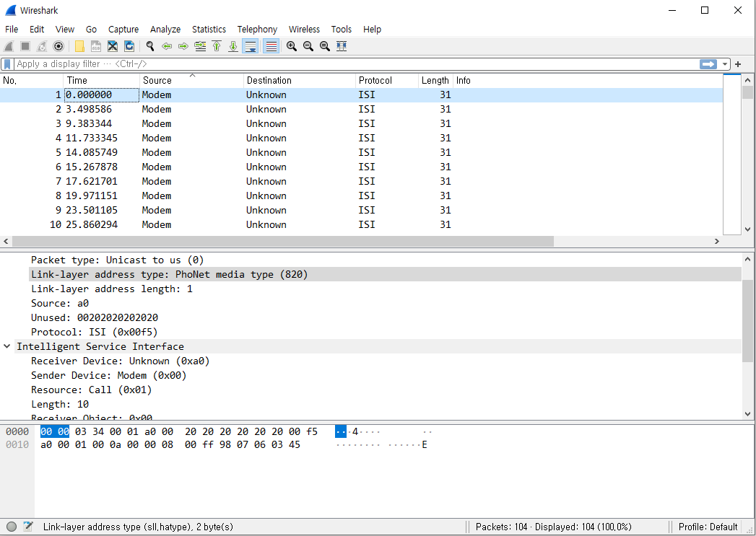Image resolution: width=756 pixels, height=536 pixels.
Task: Open the Telephony menu
Action: 257,30
